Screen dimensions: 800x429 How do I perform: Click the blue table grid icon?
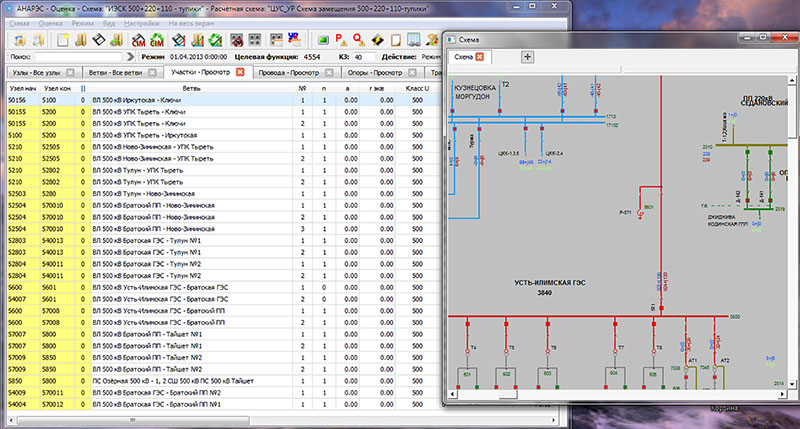pyautogui.click(x=414, y=40)
